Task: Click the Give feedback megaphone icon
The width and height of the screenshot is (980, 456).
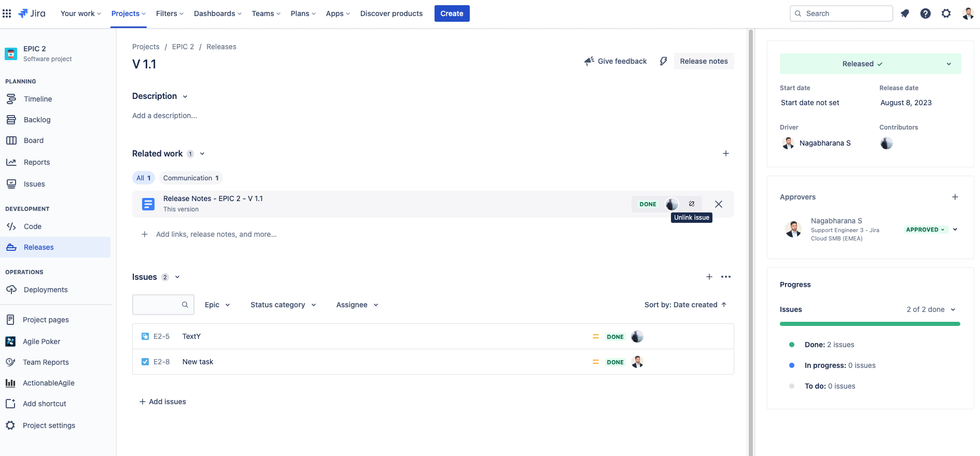Action: coord(589,61)
